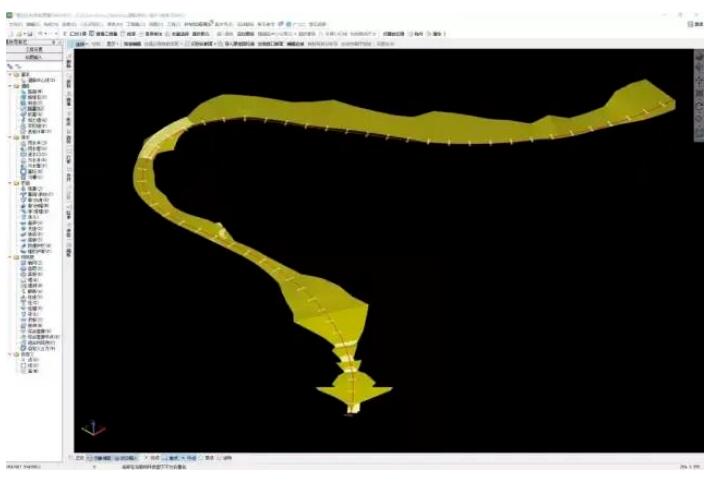This screenshot has width=713, height=483.
Task: Select the first component icon under the top tree folder
Action: pyautogui.click(x=23, y=80)
